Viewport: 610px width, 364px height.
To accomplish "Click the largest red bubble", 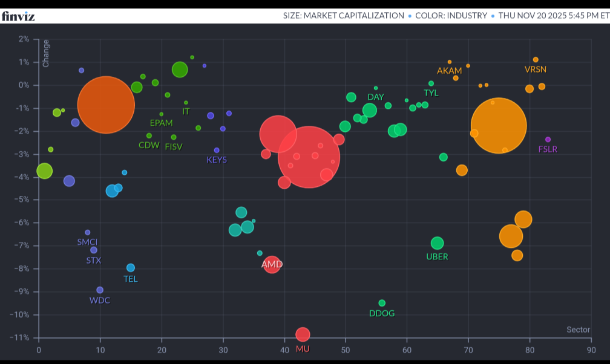I will coord(309,157).
